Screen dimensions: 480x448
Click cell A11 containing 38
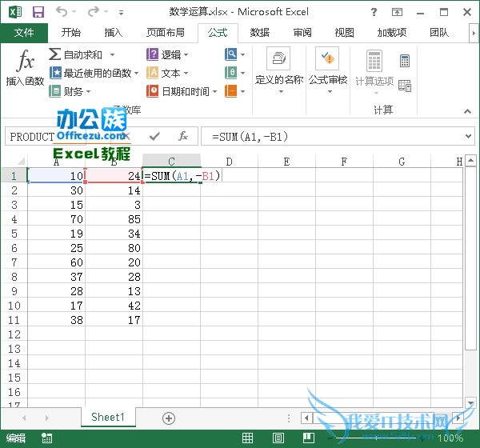pyautogui.click(x=56, y=320)
